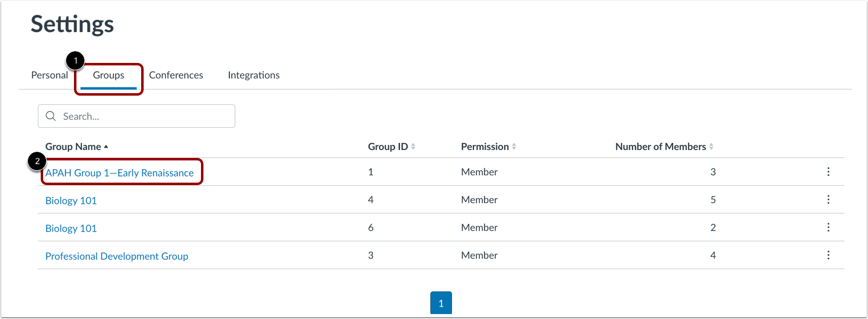The image size is (868, 319).
Task: Open kebab menu for Group ID 6 row
Action: 829,228
